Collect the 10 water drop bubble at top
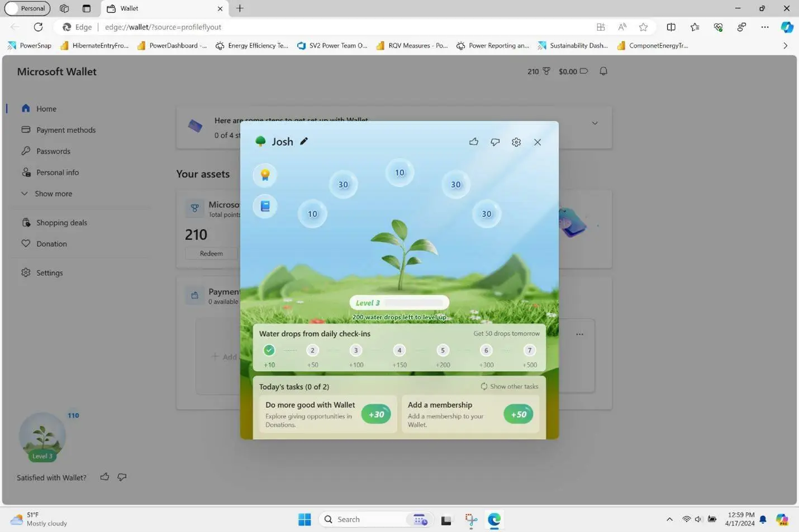This screenshot has width=799, height=532. click(400, 172)
